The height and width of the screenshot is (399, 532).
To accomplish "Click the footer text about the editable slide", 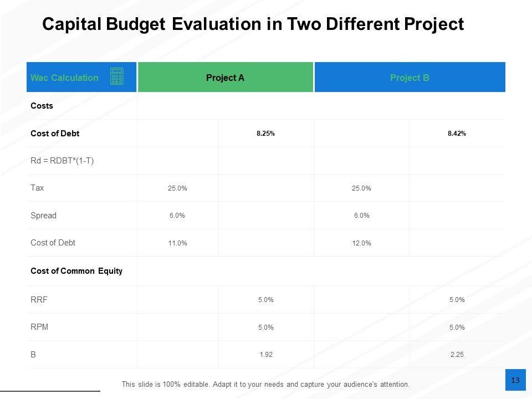I will (x=265, y=384).
